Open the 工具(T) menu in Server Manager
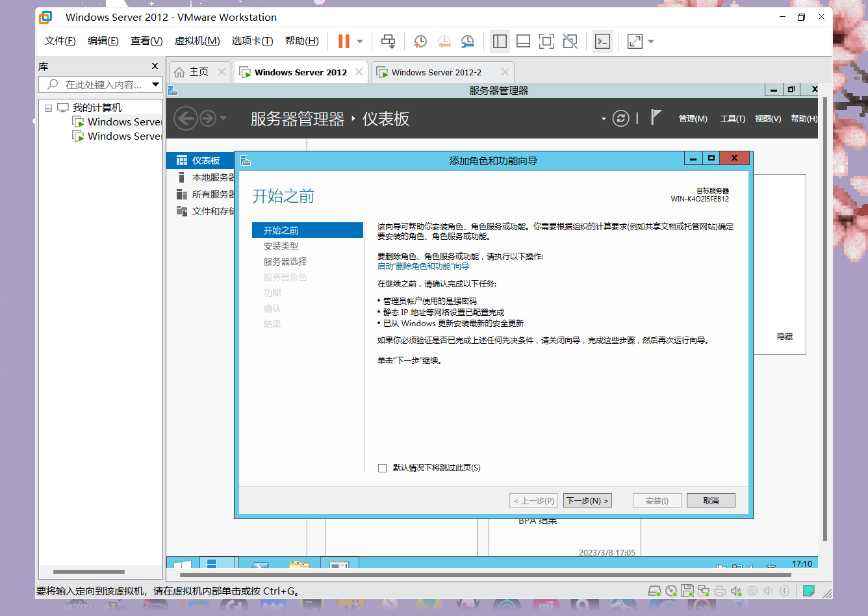This screenshot has width=868, height=616. coord(733,119)
